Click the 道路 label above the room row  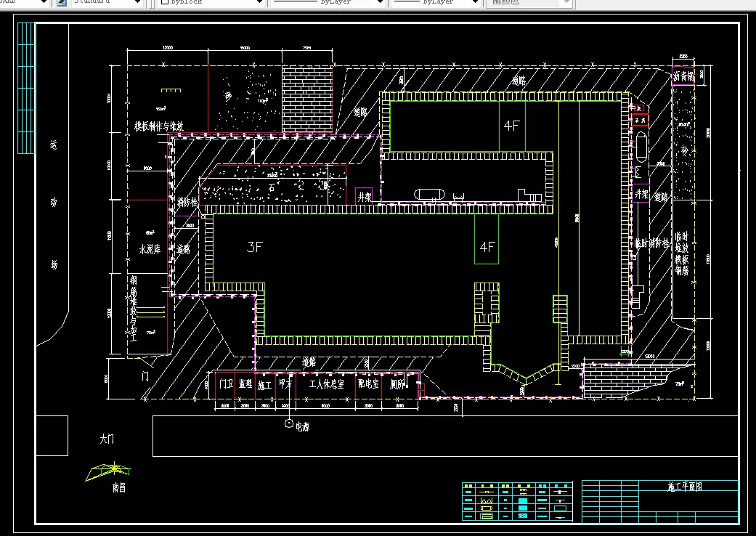click(309, 362)
